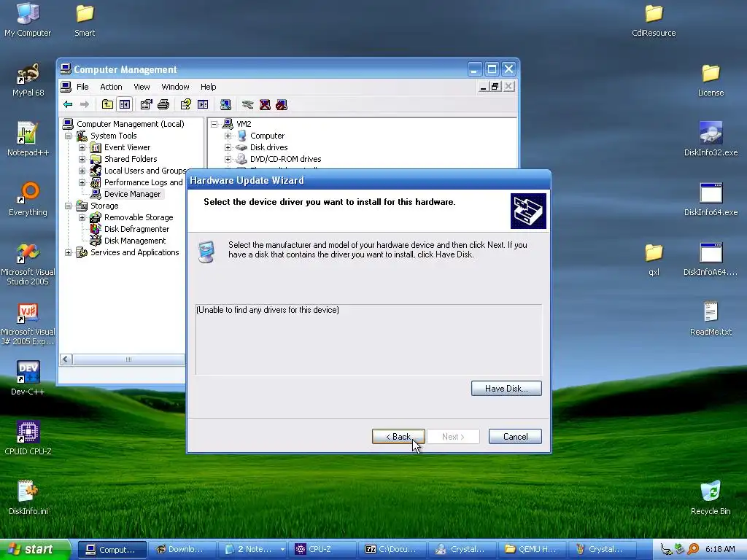Select the Notepad++ desktop icon

pyautogui.click(x=28, y=139)
